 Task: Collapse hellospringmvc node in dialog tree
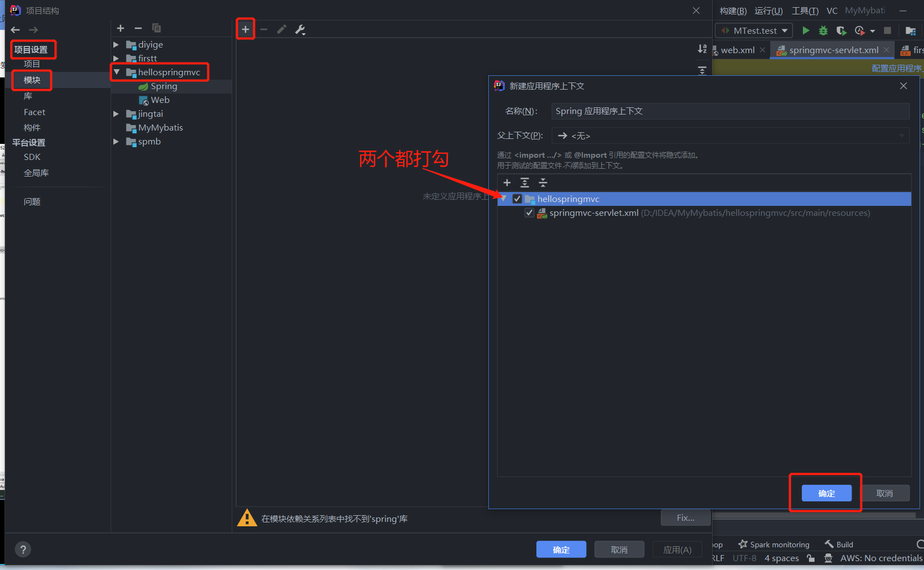tap(503, 199)
